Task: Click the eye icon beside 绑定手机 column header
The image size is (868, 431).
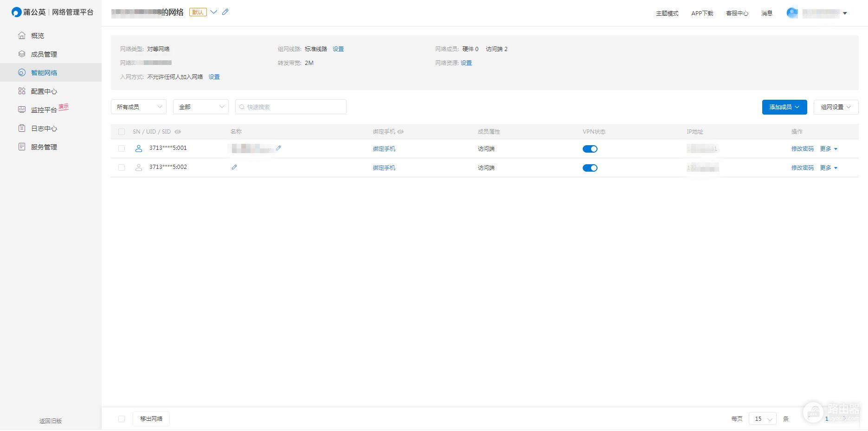Action: point(400,132)
